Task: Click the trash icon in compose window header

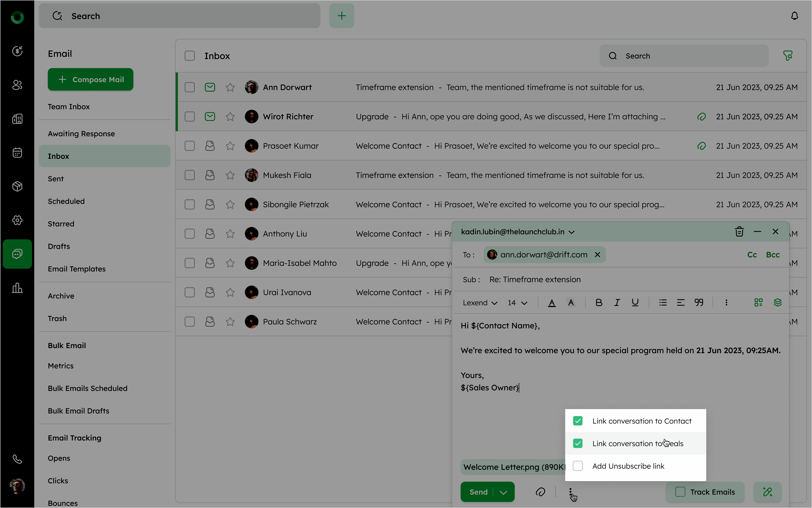Action: pos(739,232)
